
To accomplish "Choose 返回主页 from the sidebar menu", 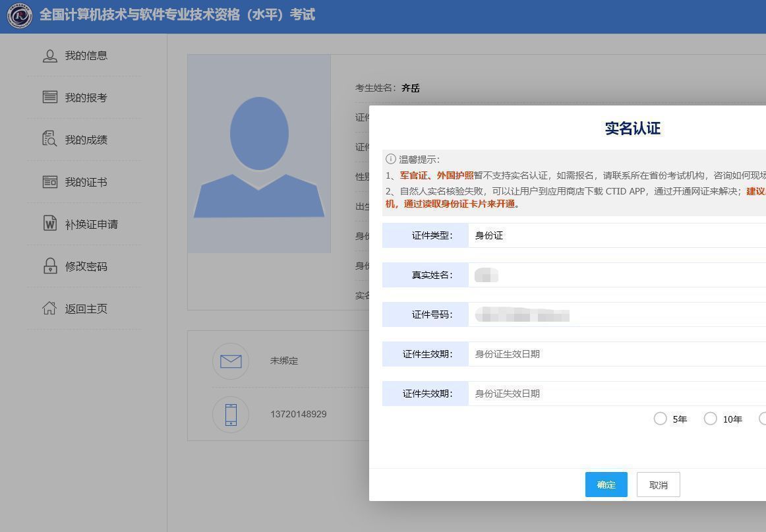I will (51, 308).
